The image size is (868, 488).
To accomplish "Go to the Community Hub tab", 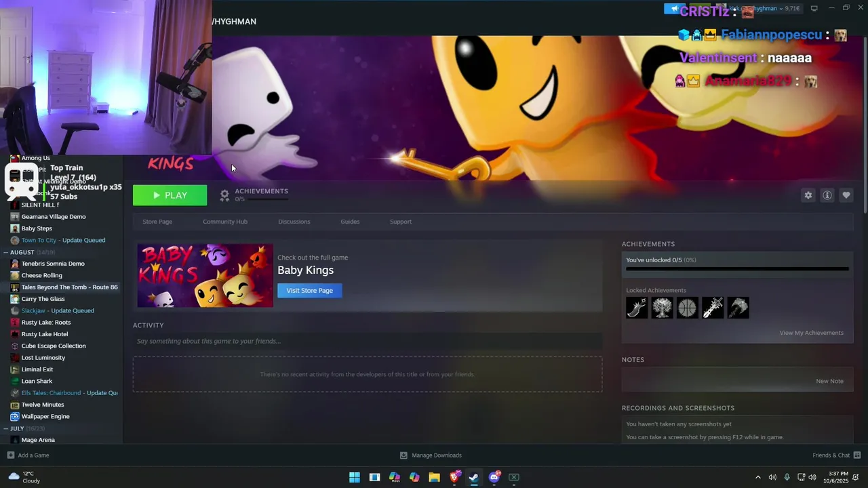I will click(x=225, y=222).
